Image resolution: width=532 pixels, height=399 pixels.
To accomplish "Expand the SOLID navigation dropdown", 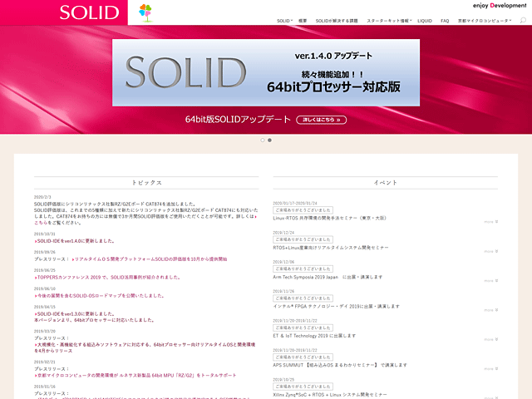I will pos(284,21).
